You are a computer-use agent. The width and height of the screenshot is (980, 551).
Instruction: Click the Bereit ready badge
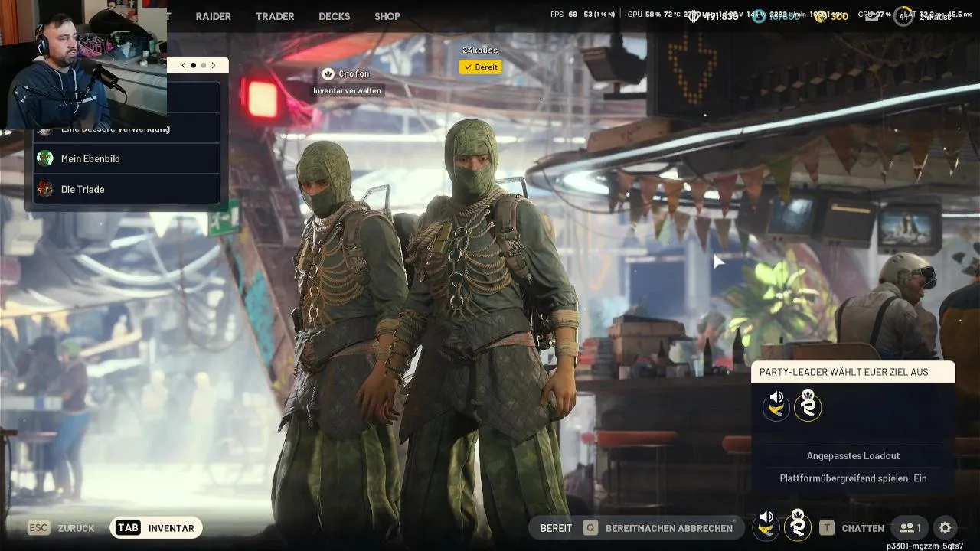[x=480, y=67]
